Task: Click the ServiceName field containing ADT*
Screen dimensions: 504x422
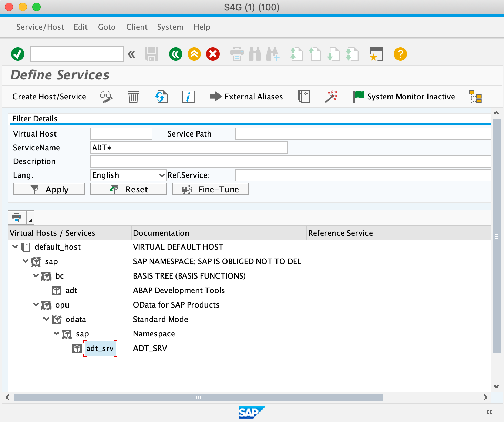Action: point(189,148)
